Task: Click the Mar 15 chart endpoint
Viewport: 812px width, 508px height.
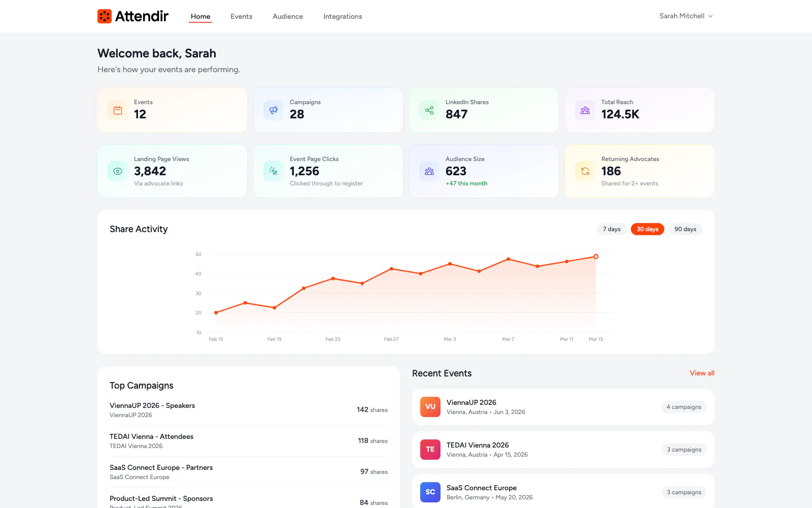Action: pyautogui.click(x=596, y=257)
